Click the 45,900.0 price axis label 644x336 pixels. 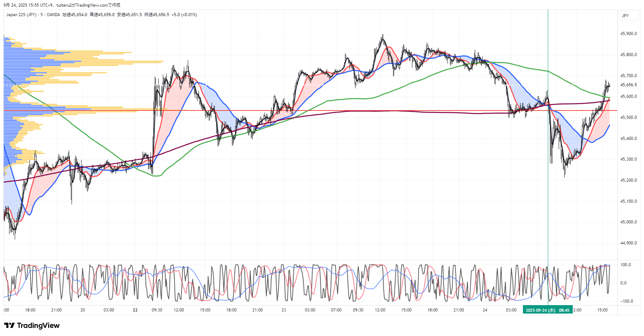[628, 34]
